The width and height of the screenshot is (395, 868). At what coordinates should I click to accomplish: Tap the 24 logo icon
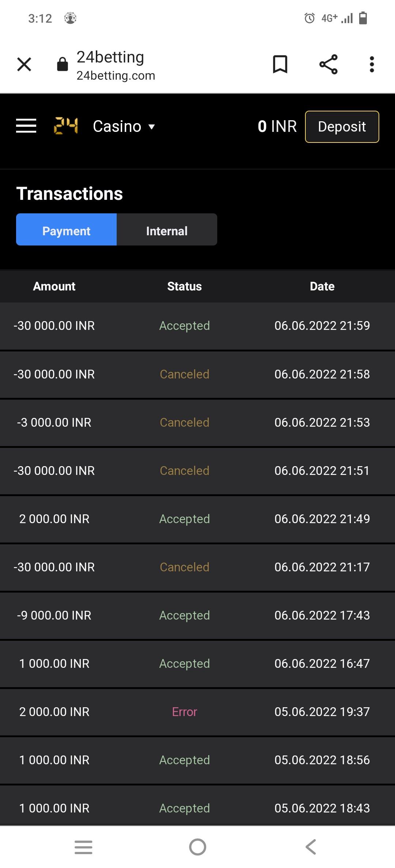(66, 126)
